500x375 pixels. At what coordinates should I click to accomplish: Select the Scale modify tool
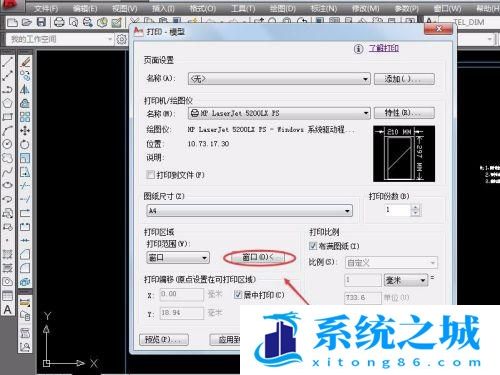coord(25,158)
